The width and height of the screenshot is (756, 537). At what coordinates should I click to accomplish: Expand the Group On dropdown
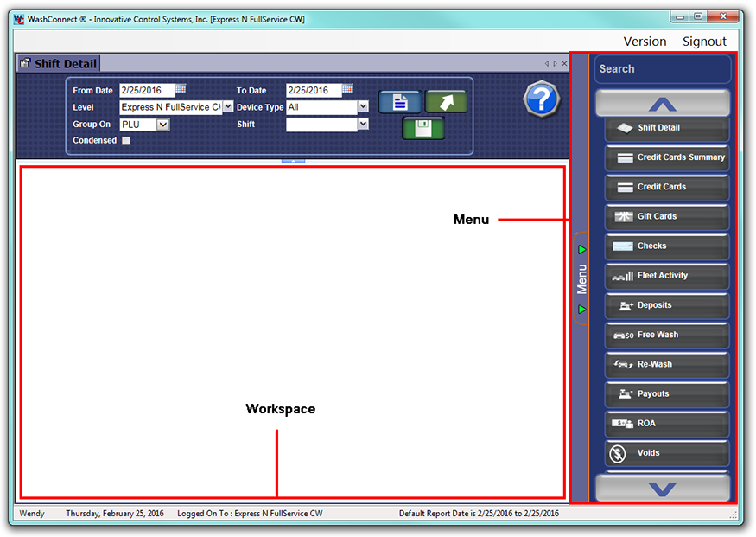[163, 125]
